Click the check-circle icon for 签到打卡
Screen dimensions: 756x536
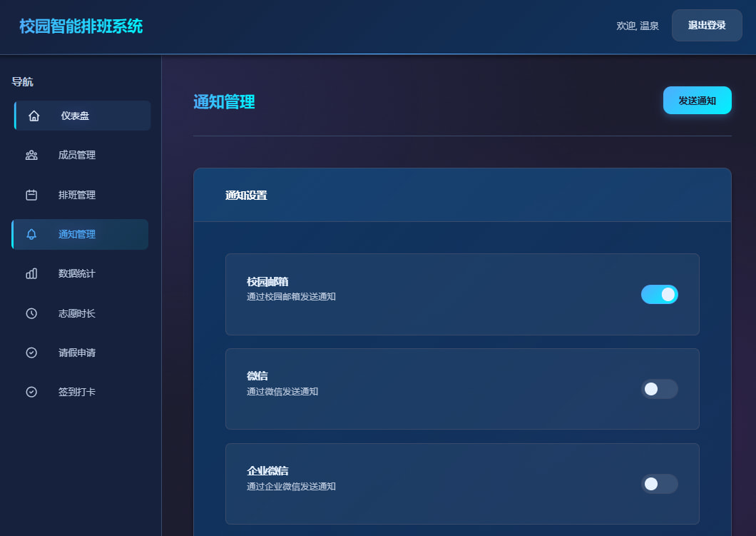(31, 392)
